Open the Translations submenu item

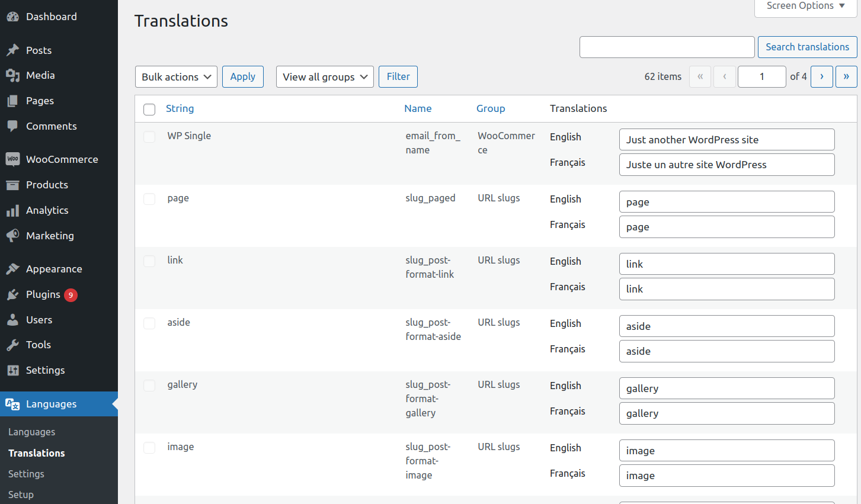pyautogui.click(x=37, y=453)
